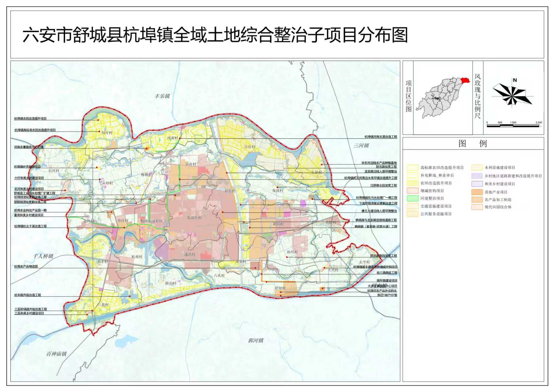555x392 pixels.
Task: Click the red marker dot above 孙圩村
Action: point(287,257)
